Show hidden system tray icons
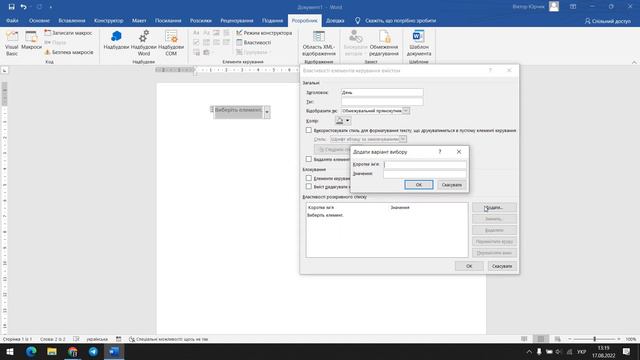The width and height of the screenshot is (640, 360). pyautogui.click(x=529, y=351)
